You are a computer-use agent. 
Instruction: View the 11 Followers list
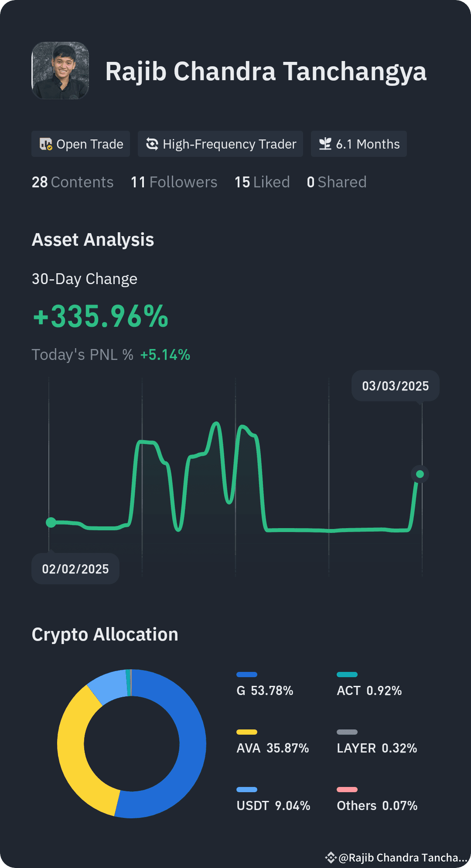pyautogui.click(x=174, y=182)
